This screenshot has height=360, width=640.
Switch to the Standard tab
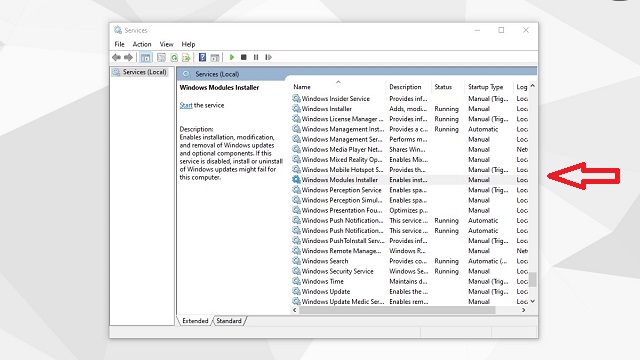229,321
